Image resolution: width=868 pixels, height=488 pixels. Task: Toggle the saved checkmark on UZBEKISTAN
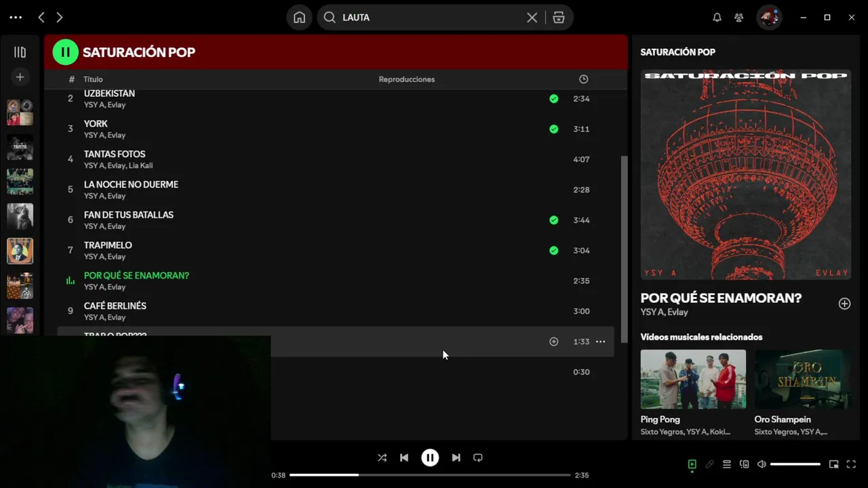tap(554, 99)
